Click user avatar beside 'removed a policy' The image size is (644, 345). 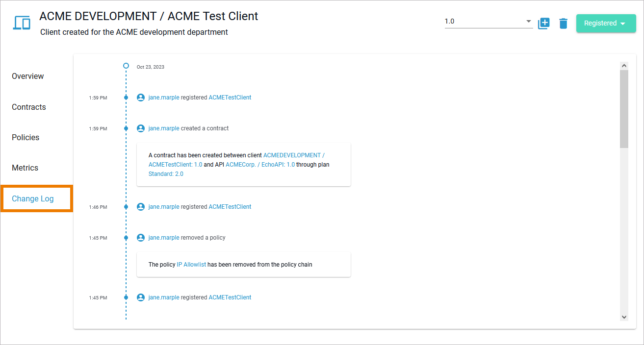(141, 238)
